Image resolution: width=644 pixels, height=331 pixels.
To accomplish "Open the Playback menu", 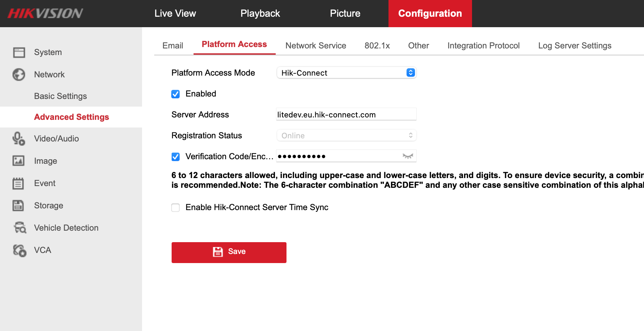I will click(260, 13).
